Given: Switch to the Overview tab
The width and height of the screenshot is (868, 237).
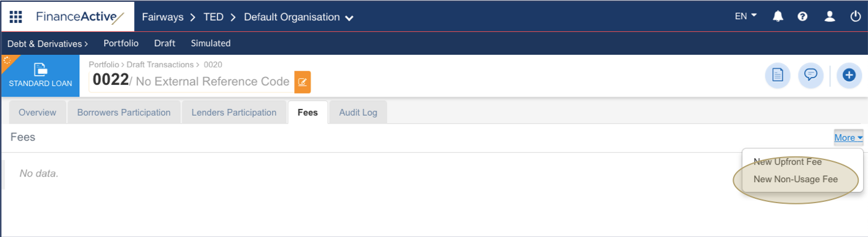Looking at the screenshot, I should (38, 113).
